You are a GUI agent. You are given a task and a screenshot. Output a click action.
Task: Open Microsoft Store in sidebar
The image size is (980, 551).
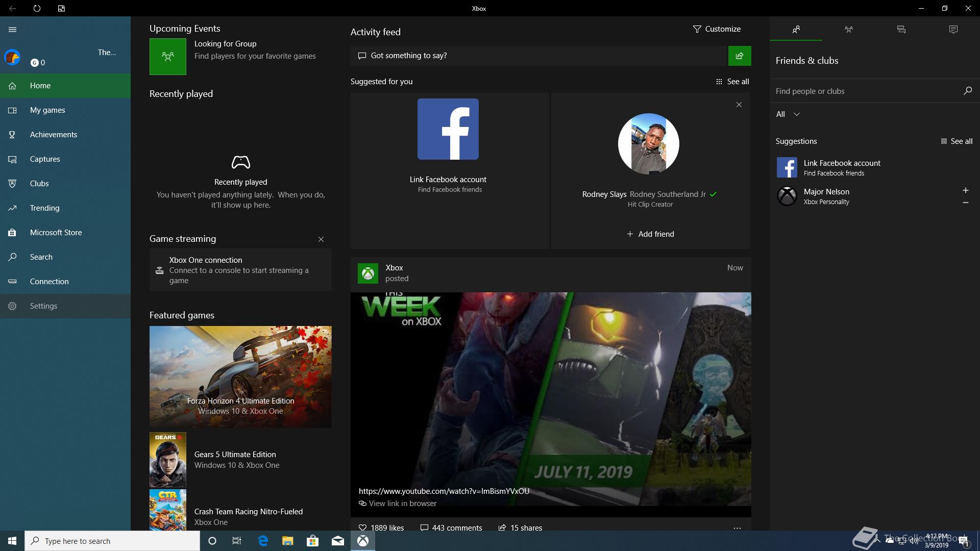tap(65, 233)
